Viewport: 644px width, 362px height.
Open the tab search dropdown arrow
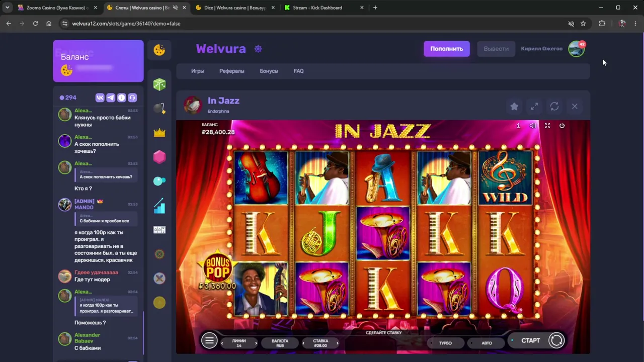coord(8,8)
